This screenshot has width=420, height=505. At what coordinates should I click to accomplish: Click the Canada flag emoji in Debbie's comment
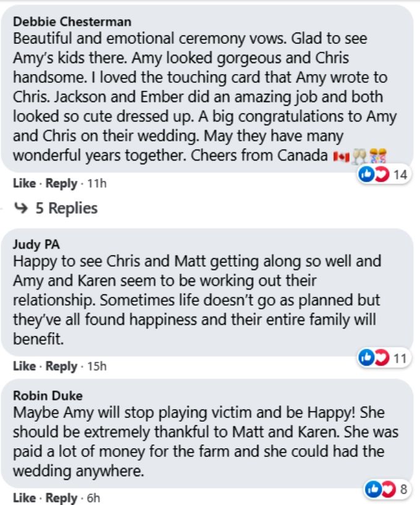click(x=342, y=157)
